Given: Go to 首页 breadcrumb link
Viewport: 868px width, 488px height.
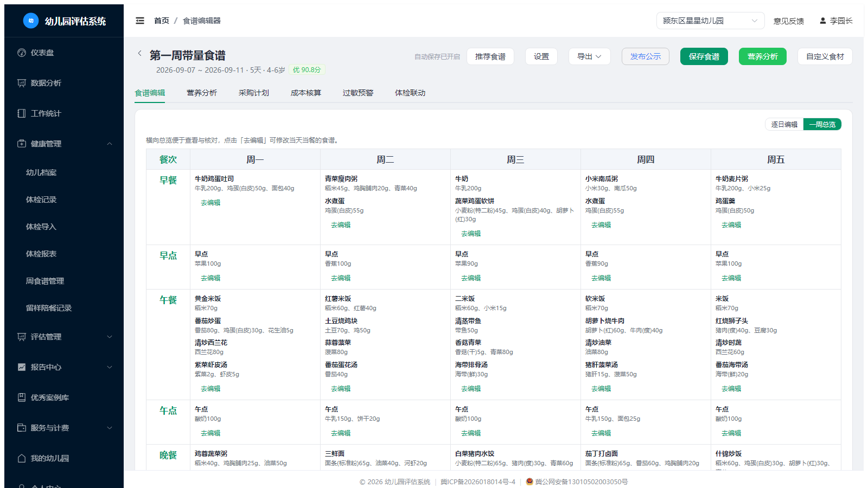Looking at the screenshot, I should coord(162,21).
